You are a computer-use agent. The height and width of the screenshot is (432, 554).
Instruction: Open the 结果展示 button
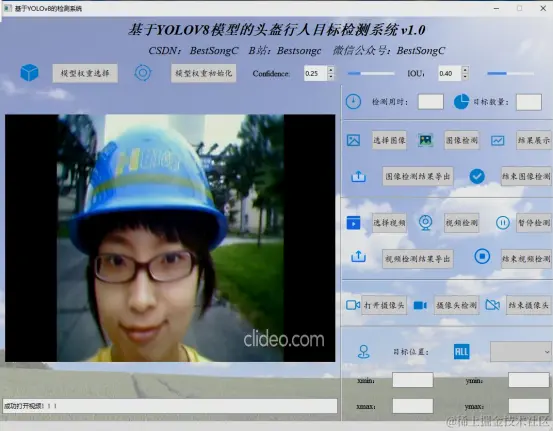click(x=534, y=140)
